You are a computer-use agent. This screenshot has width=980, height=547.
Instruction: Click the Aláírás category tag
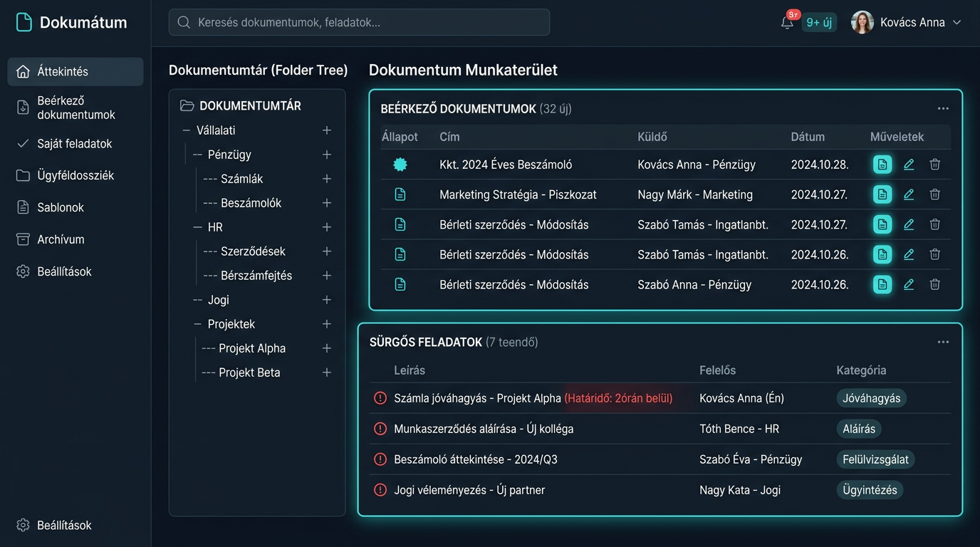859,429
